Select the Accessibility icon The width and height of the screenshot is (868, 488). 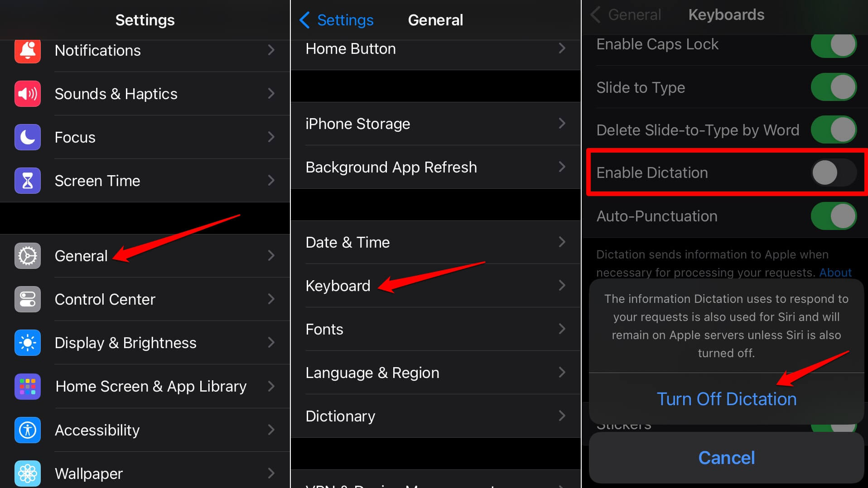27,430
